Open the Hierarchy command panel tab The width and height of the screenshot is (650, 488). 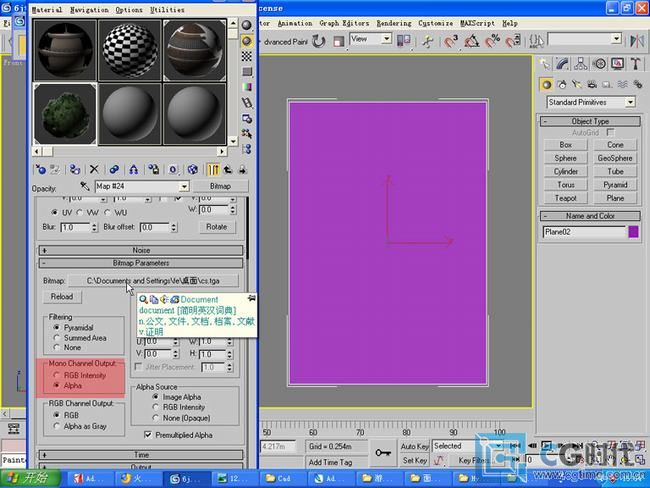point(581,63)
